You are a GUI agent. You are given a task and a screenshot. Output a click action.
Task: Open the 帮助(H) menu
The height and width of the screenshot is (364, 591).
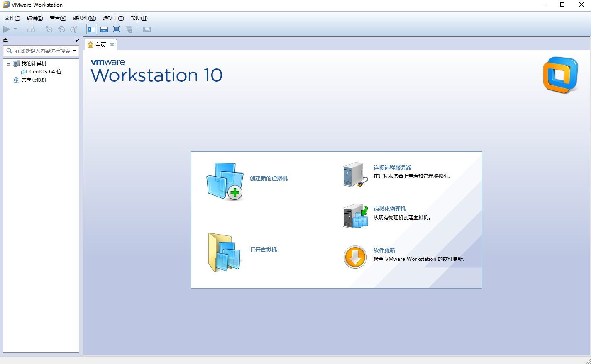(x=139, y=18)
